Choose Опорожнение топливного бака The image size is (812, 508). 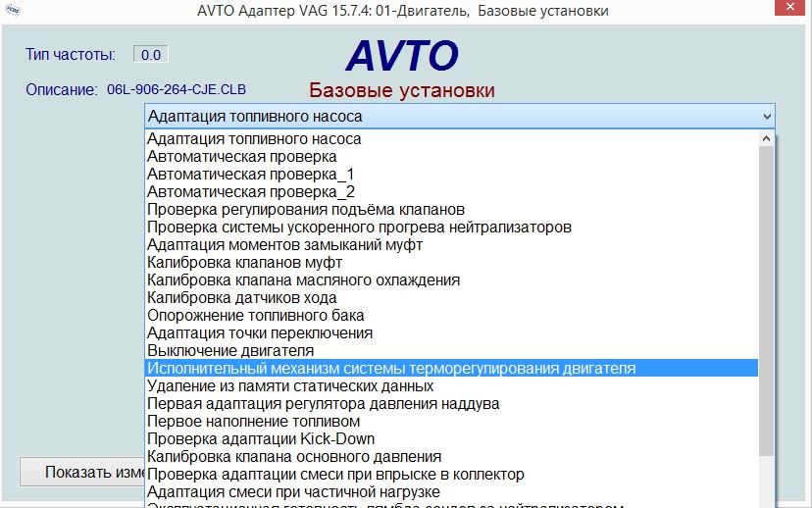pos(451,316)
